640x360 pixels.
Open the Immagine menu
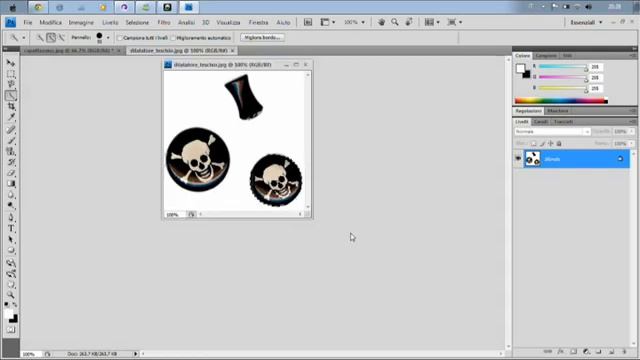81,22
